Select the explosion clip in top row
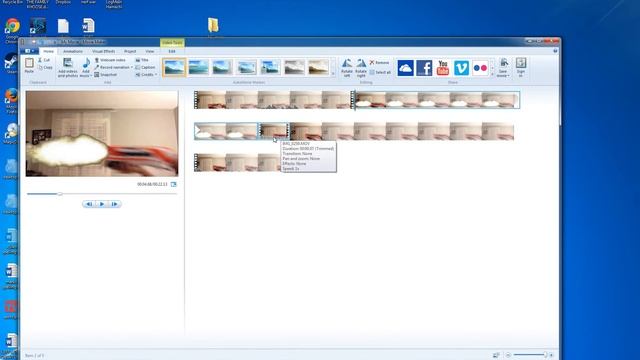 437,100
